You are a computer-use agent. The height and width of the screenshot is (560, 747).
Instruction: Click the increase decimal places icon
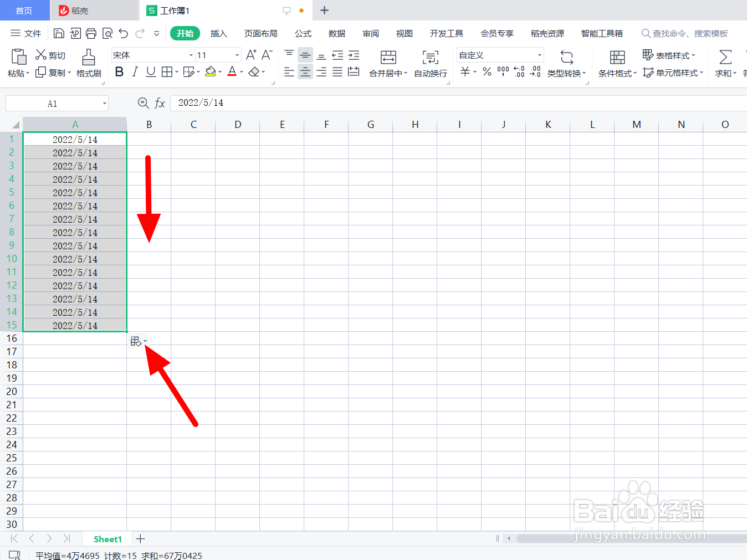click(x=519, y=72)
